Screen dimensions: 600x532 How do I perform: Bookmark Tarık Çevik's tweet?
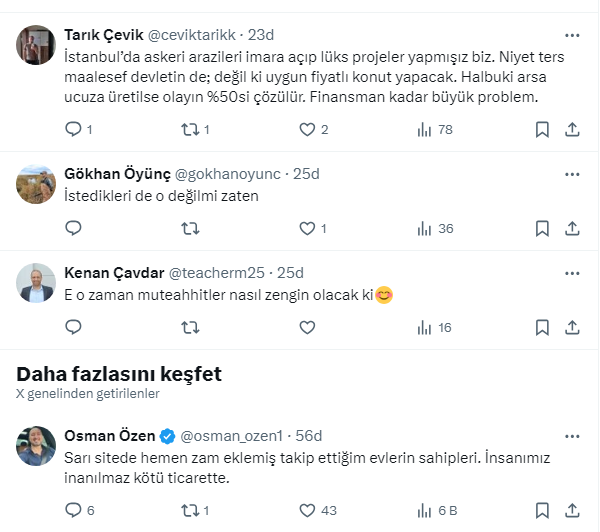tap(541, 129)
